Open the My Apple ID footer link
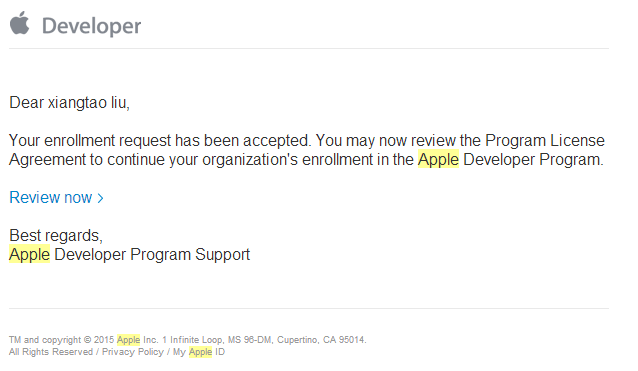This screenshot has width=638, height=371. click(x=199, y=352)
